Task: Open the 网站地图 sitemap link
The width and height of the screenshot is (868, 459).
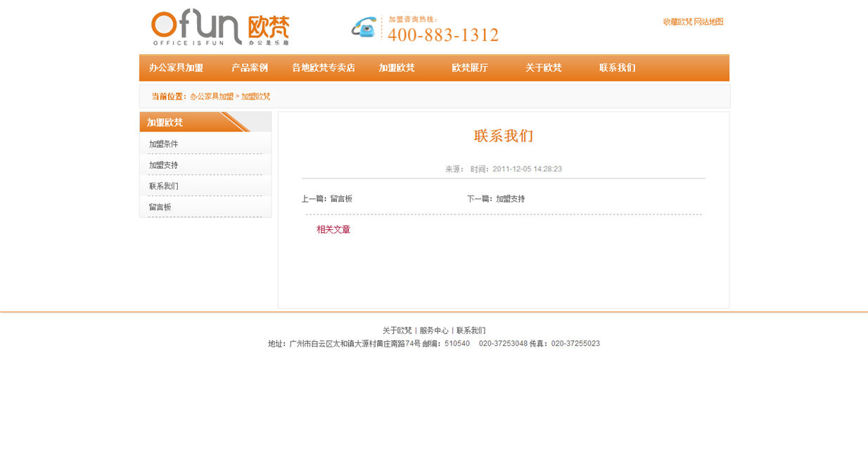Action: point(708,22)
